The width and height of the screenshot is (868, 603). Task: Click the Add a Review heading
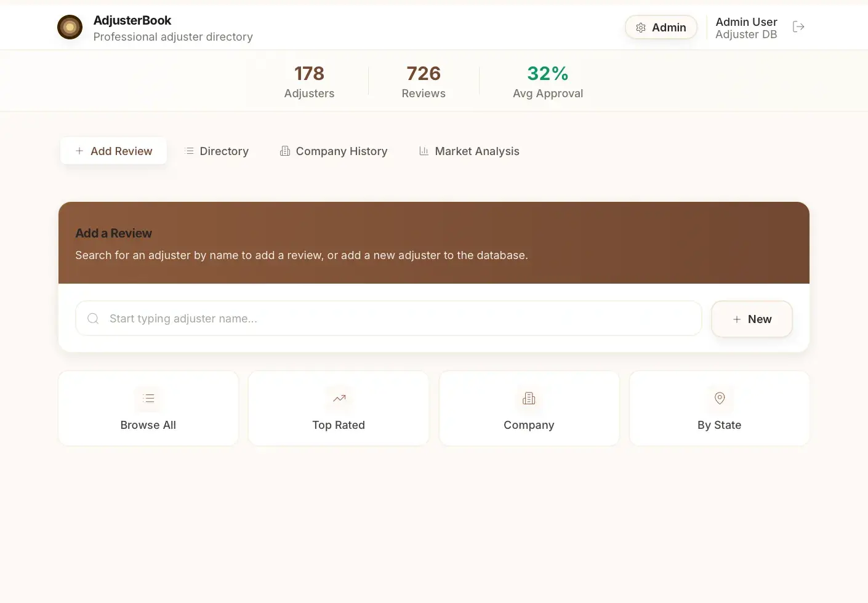[113, 233]
